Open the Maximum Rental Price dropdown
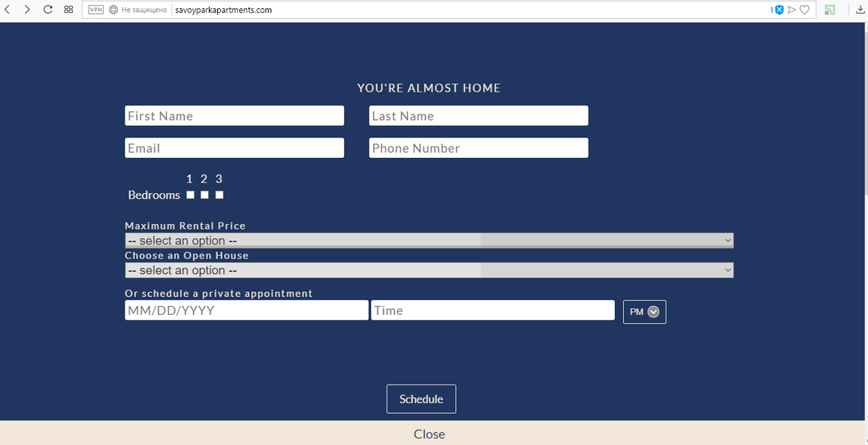This screenshot has width=868, height=445. 429,240
